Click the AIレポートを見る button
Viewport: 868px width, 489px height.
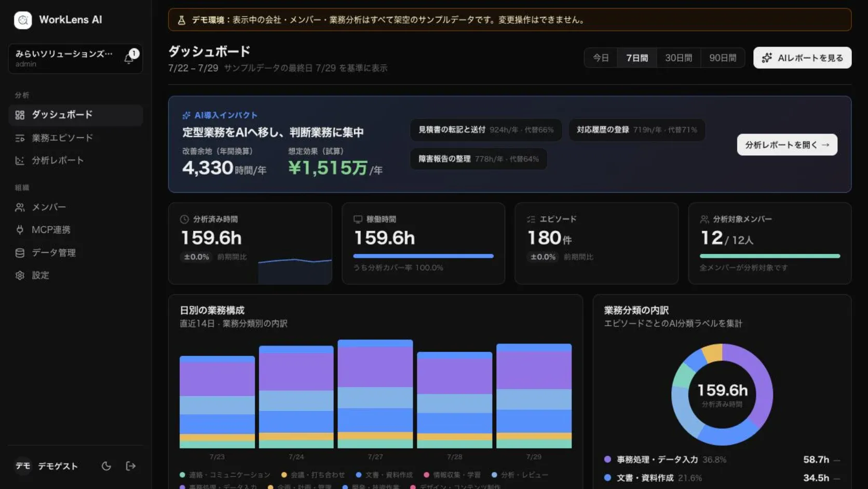(x=802, y=58)
